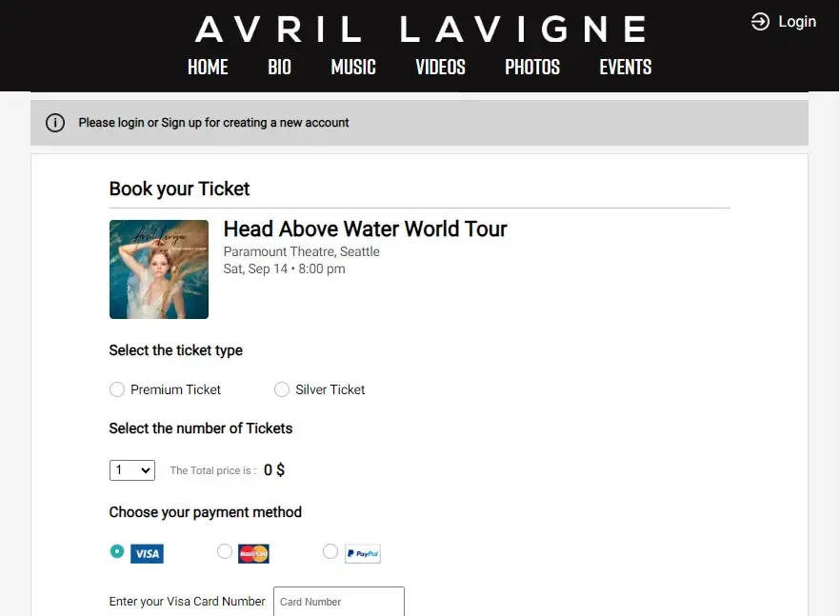The image size is (840, 616).
Task: Navigate to VIDEOS
Action: (x=440, y=67)
